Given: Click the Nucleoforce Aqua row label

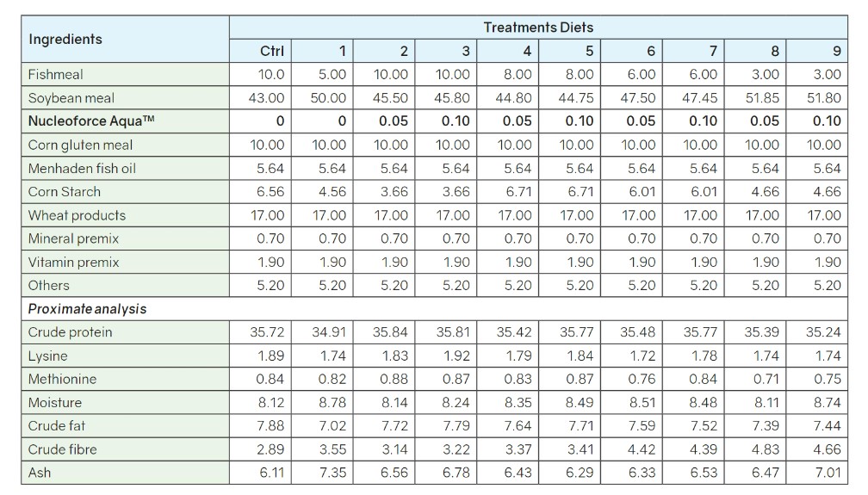Looking at the screenshot, I should pyautogui.click(x=91, y=121).
